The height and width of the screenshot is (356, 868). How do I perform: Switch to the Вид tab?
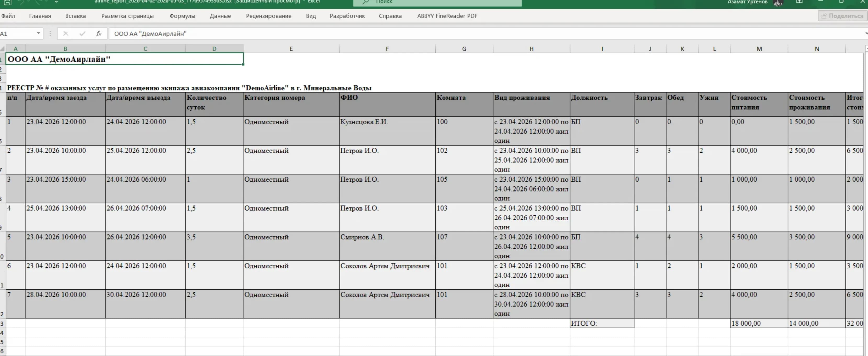point(311,16)
